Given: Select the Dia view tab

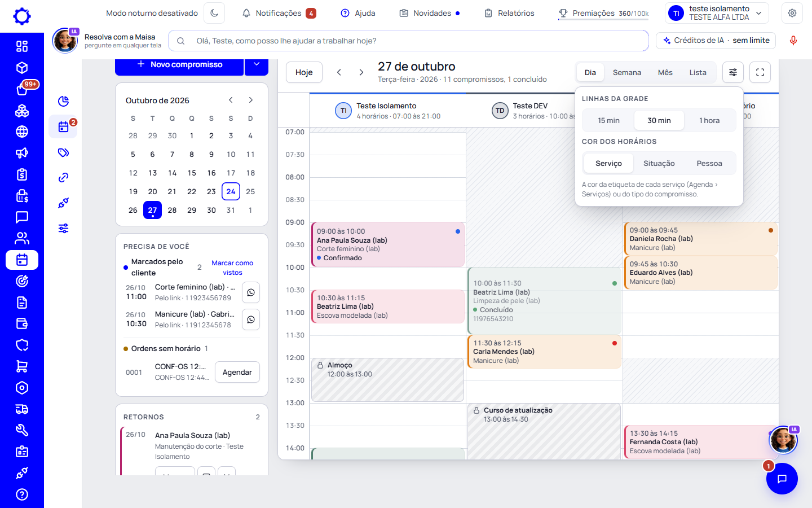Looking at the screenshot, I should [x=590, y=72].
